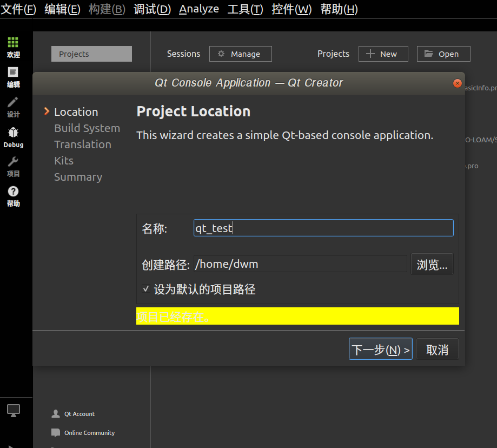Click the Manage sessions gear button
This screenshot has width=497, height=448.
240,54
